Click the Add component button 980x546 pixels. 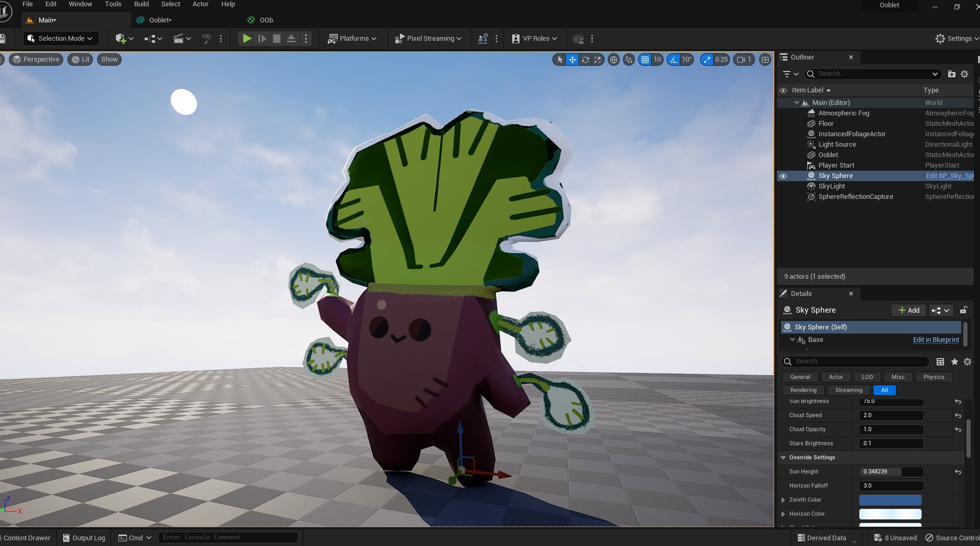908,310
